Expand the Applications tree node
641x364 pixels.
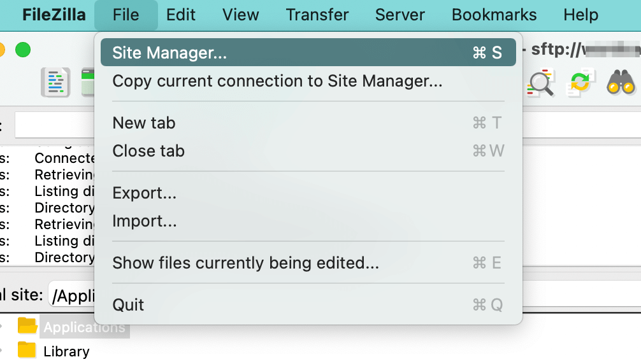(3, 327)
